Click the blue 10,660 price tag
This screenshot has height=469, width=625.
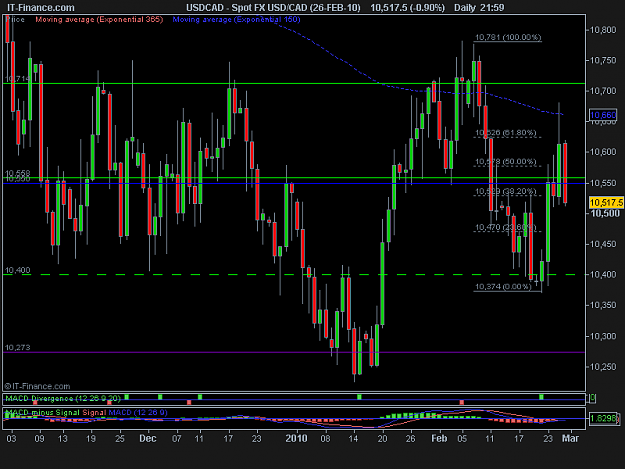click(x=603, y=115)
